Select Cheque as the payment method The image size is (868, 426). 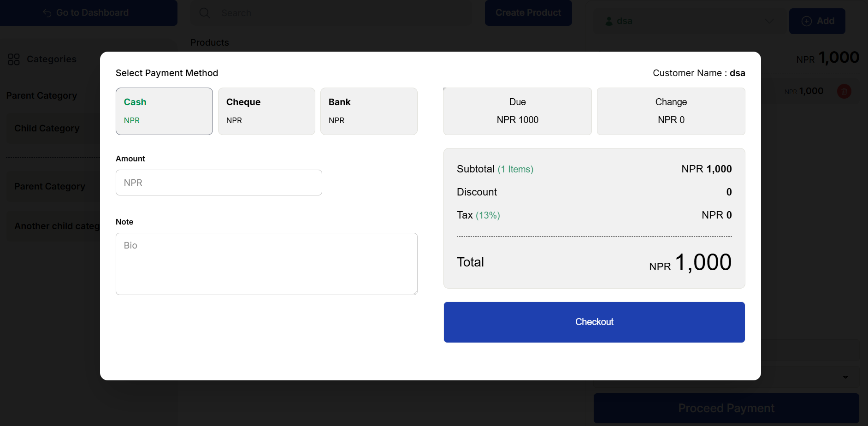[266, 111]
